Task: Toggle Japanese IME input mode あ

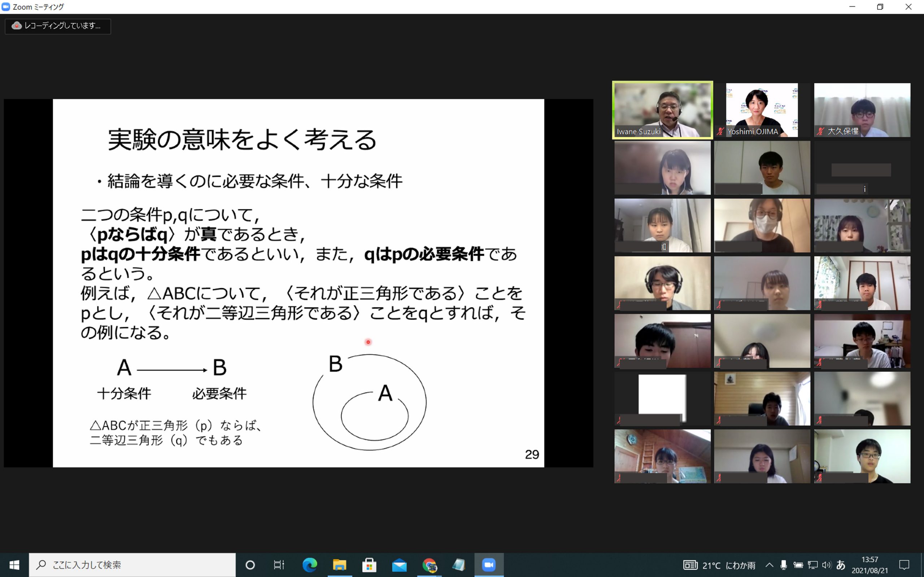Action: click(840, 565)
